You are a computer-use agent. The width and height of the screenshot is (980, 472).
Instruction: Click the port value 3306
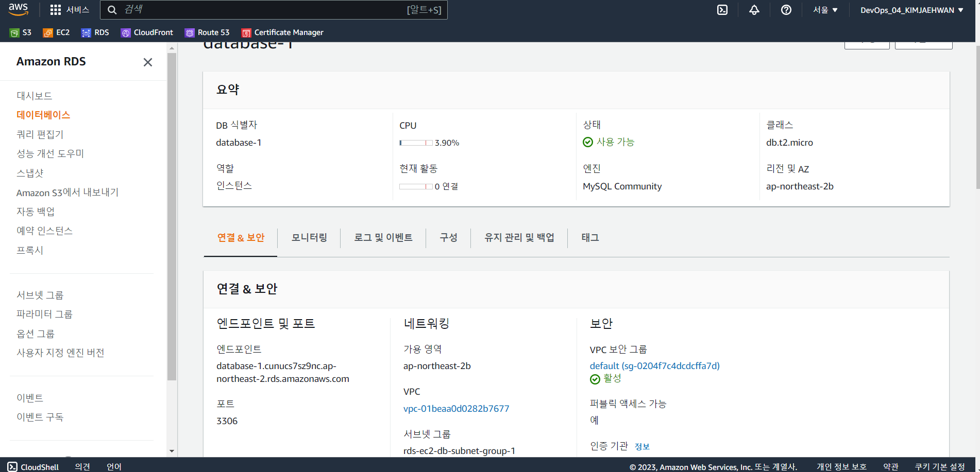[x=227, y=421]
